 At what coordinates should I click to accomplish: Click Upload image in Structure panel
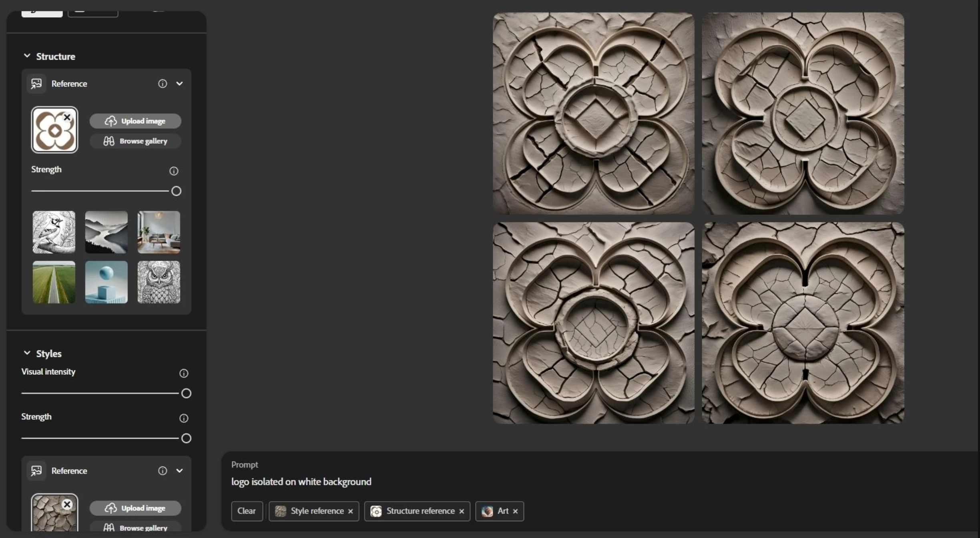[x=135, y=121]
